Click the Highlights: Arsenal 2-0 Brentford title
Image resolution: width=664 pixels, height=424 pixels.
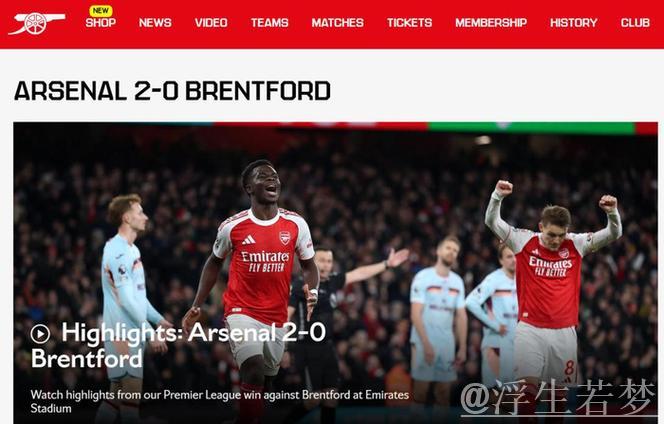pos(178,345)
